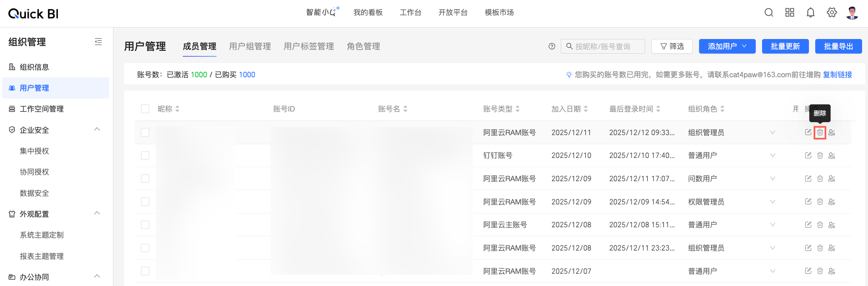Delete the 钉钉账号 row user
This screenshot has height=286, width=868.
tap(820, 155)
